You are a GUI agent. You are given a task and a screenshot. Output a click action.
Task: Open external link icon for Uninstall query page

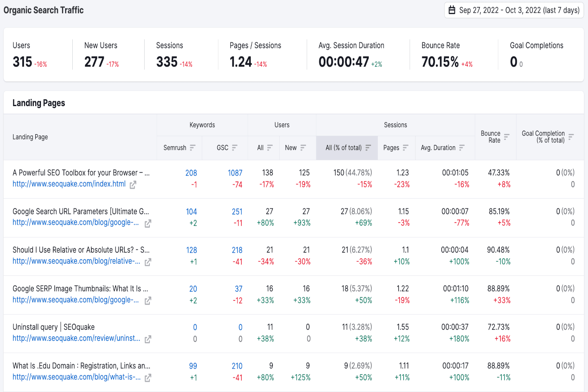(148, 339)
